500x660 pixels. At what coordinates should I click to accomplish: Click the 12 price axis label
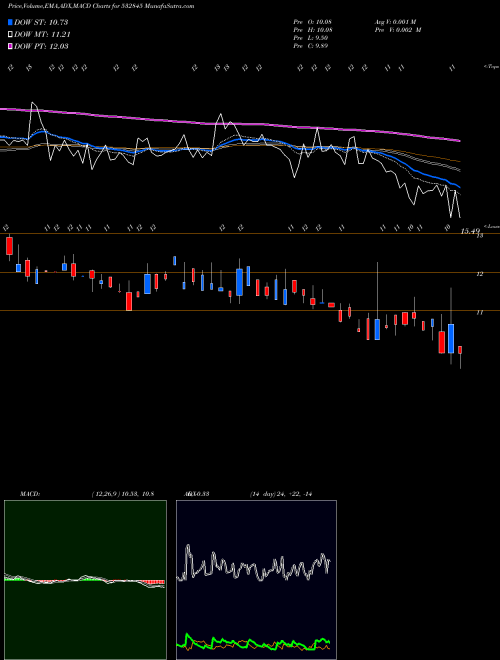(479, 274)
